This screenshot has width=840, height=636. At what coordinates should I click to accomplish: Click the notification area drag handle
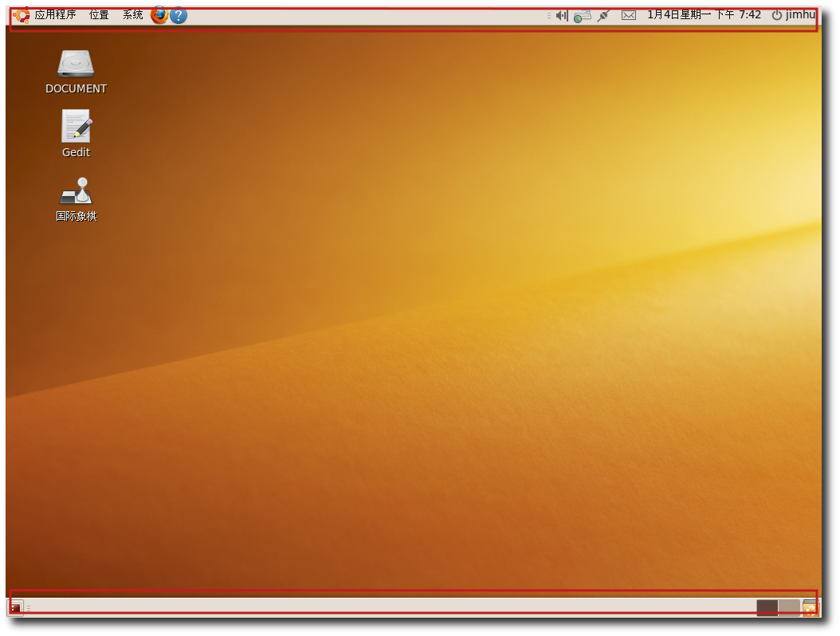pyautogui.click(x=548, y=14)
